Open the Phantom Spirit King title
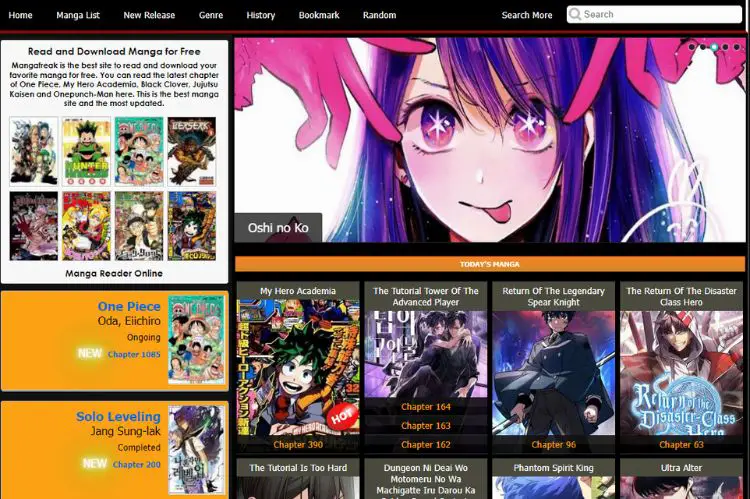750x499 pixels. [553, 468]
